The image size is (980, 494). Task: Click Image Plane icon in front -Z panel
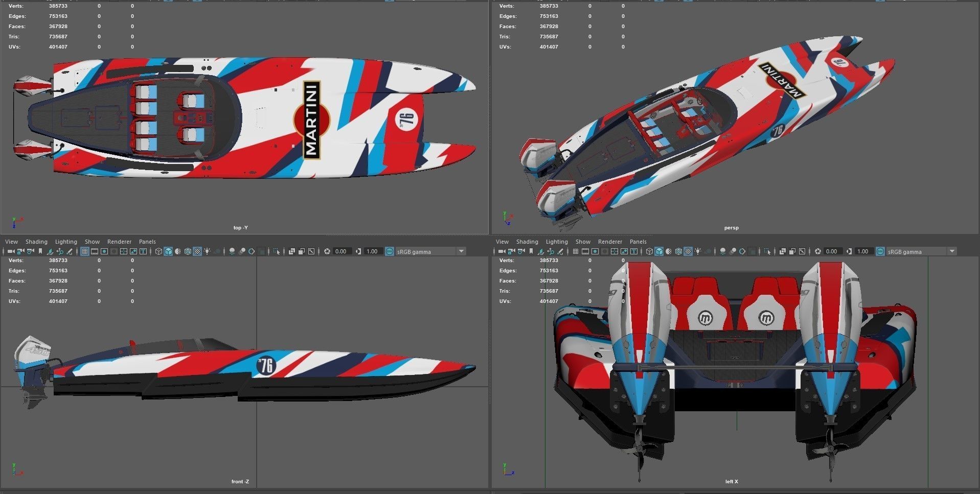pos(50,251)
